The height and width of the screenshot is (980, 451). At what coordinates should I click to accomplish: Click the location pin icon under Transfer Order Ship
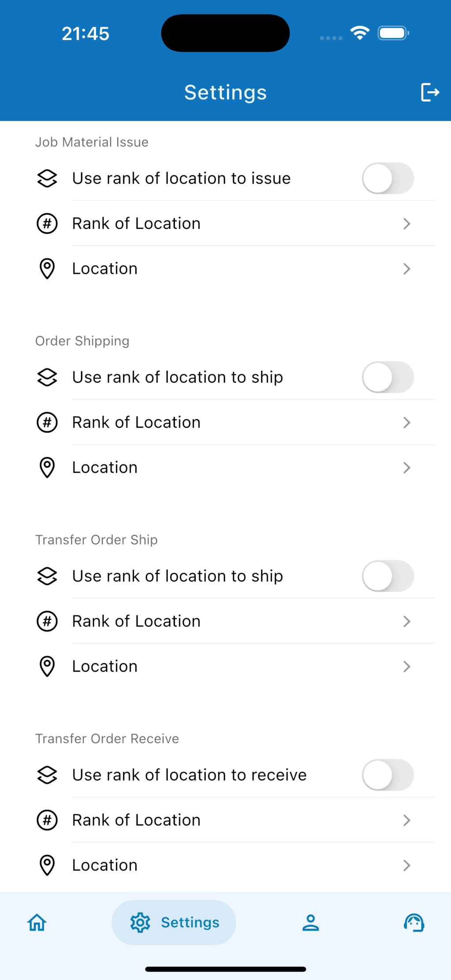(47, 666)
